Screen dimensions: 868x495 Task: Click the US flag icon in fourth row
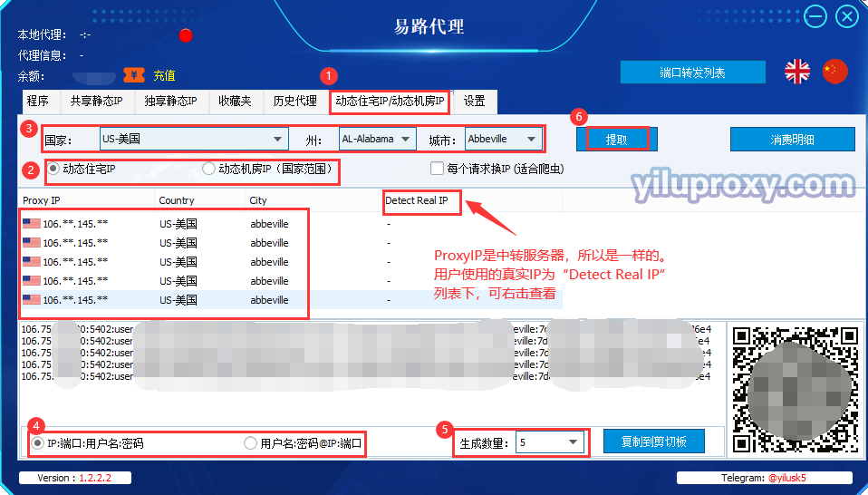(x=32, y=281)
